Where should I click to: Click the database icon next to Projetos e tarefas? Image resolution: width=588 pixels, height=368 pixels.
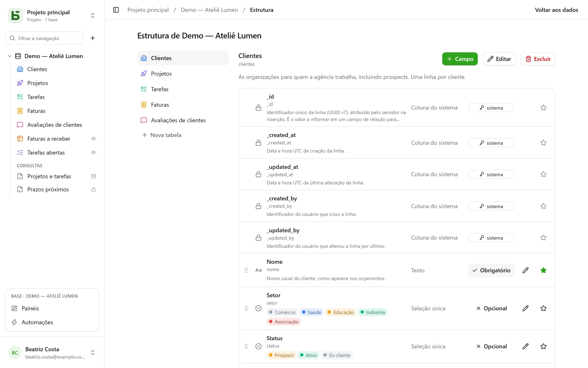tap(93, 176)
